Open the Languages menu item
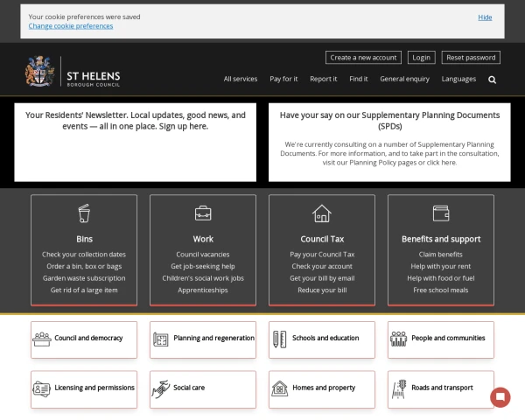525x420 pixels. (458, 79)
